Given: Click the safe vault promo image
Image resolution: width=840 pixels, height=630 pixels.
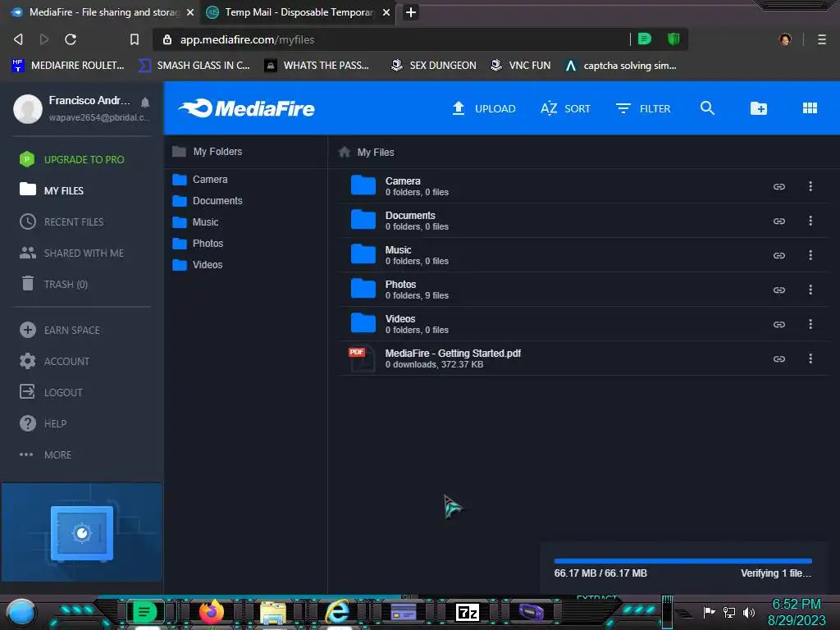Looking at the screenshot, I should [x=82, y=532].
